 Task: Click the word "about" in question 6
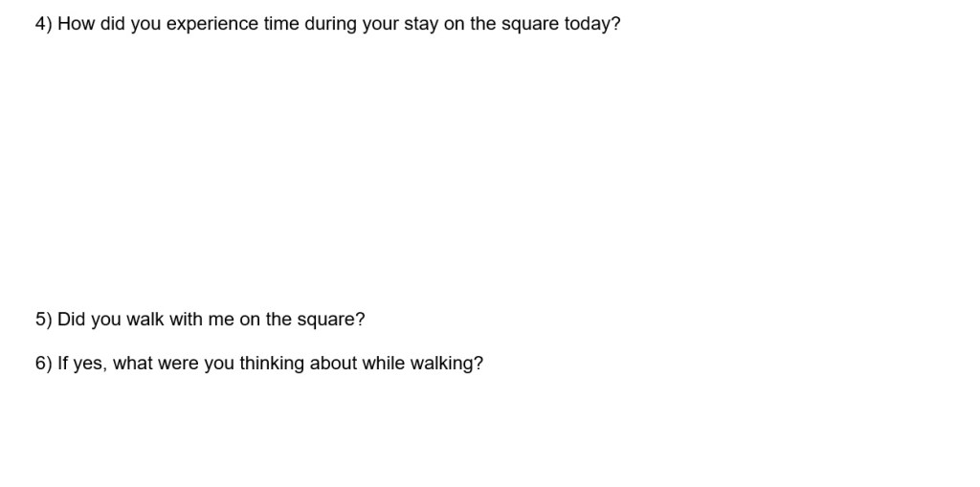(333, 364)
